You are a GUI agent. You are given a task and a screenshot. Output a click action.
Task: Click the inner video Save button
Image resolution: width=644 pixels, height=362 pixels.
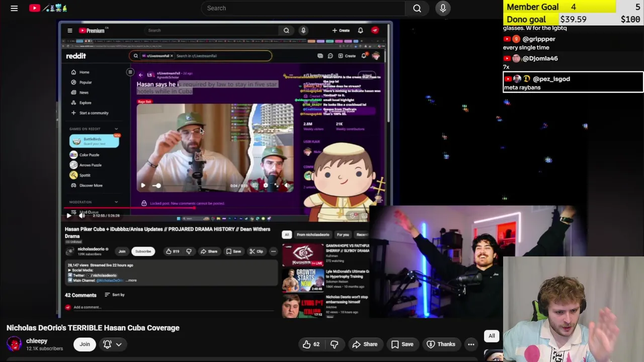click(233, 251)
